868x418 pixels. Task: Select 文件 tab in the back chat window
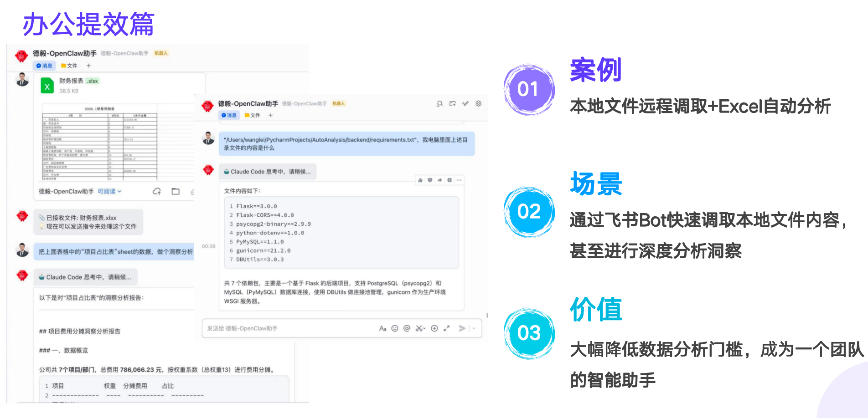point(69,66)
